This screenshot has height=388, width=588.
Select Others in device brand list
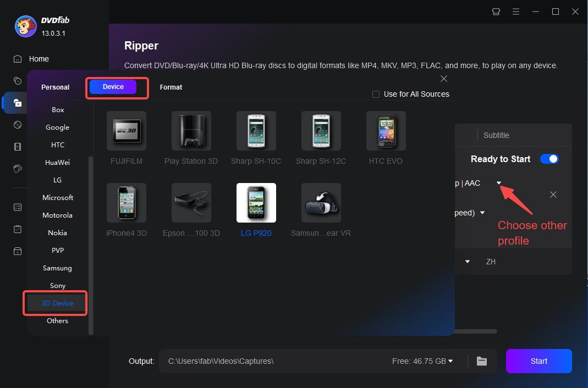point(58,321)
